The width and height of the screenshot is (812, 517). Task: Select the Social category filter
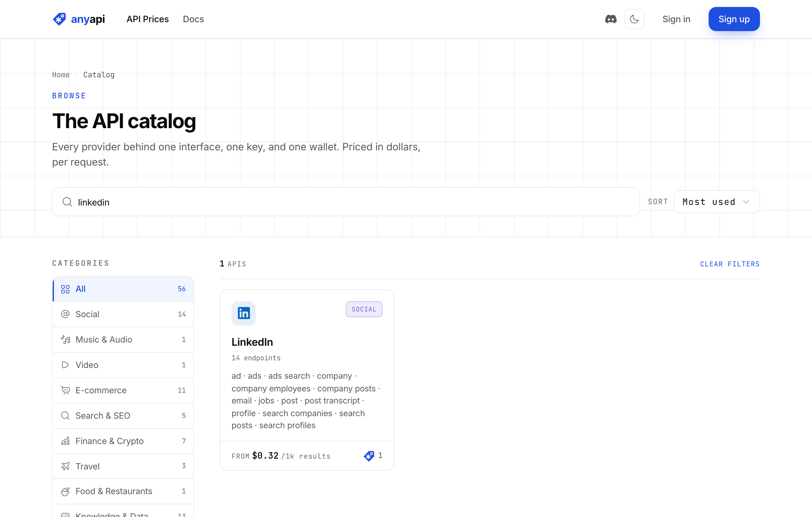tap(123, 314)
